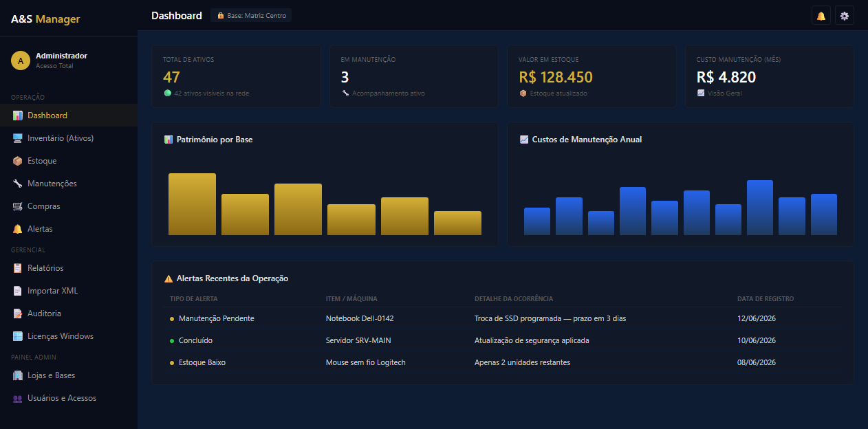This screenshot has width=868, height=429.
Task: Click the Auditoria document icon
Action: click(x=18, y=313)
